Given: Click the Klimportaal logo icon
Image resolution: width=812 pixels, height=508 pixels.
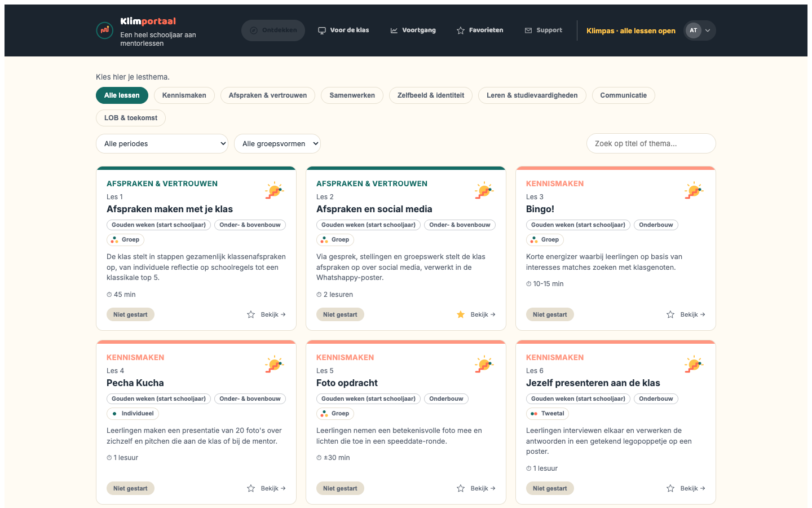Looking at the screenshot, I should (105, 30).
